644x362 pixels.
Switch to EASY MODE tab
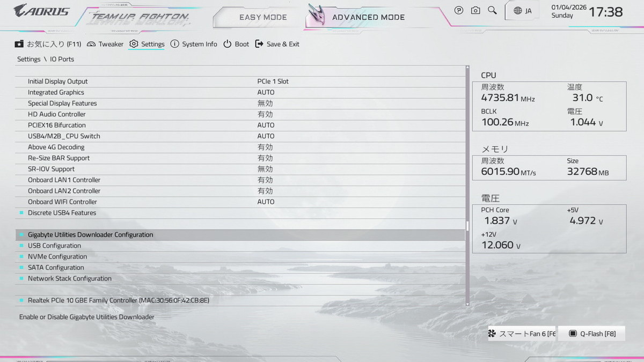(x=262, y=17)
